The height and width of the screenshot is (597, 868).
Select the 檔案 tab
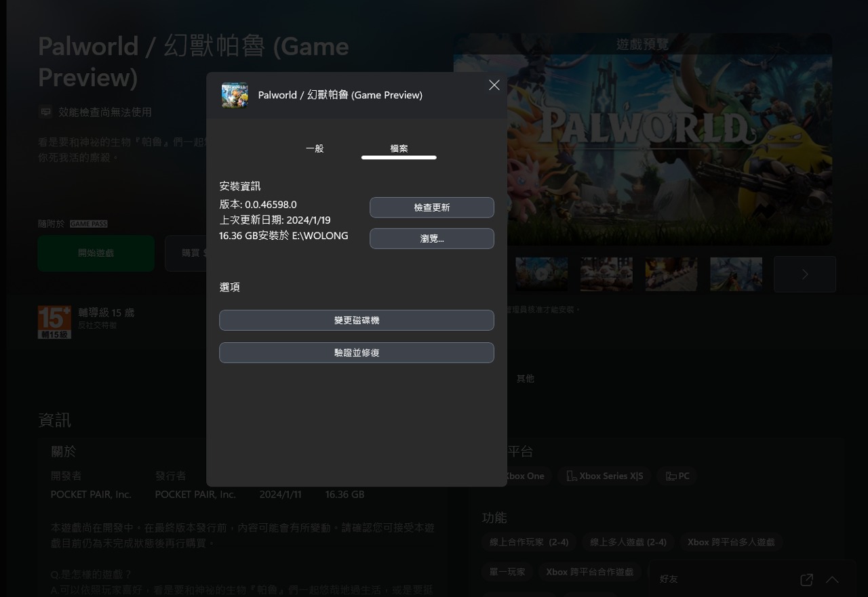tap(399, 148)
